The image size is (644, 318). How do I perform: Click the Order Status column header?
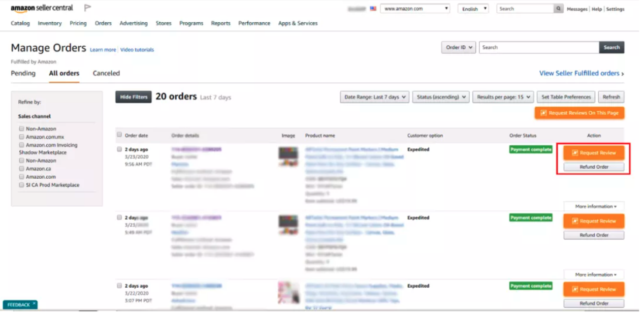click(x=523, y=136)
